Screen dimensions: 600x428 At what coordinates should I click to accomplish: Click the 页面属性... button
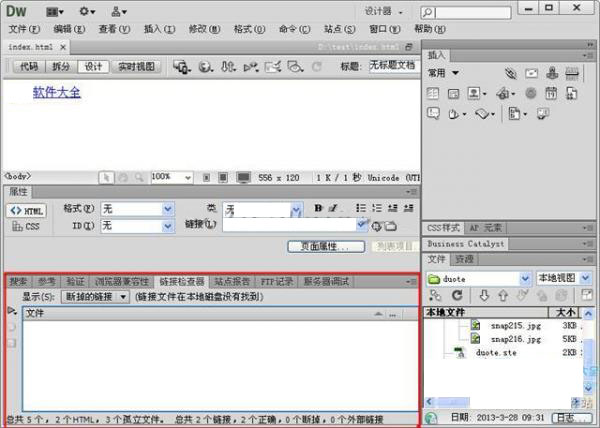[317, 246]
